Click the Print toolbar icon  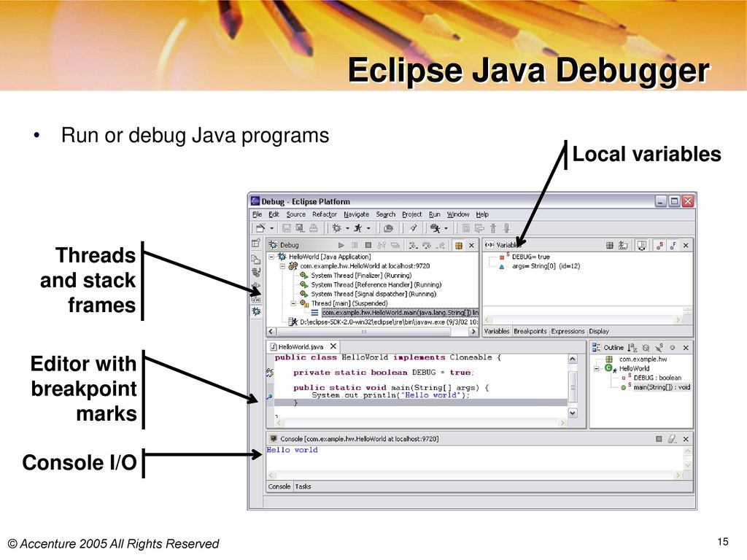(313, 228)
